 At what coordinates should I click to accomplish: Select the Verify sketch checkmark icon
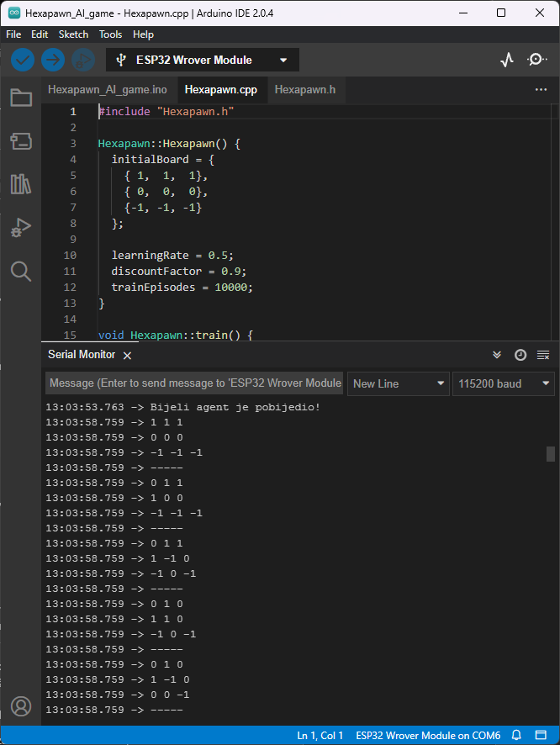click(x=23, y=60)
